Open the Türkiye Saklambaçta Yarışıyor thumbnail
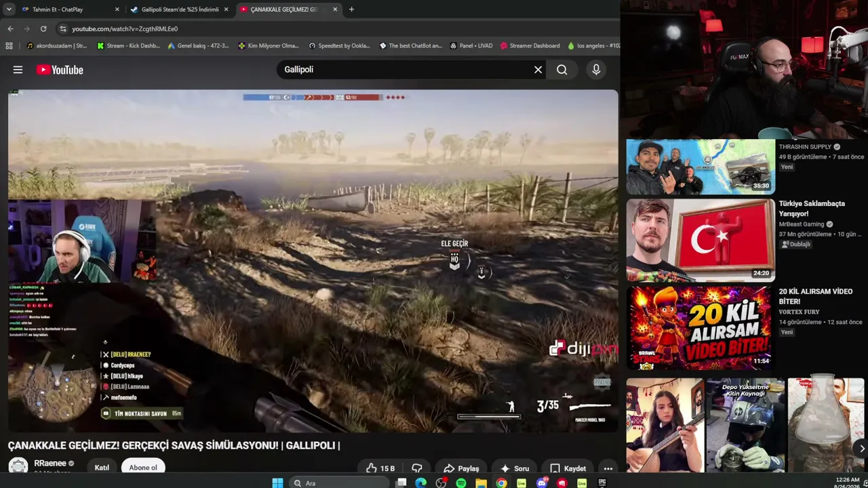 [x=701, y=240]
